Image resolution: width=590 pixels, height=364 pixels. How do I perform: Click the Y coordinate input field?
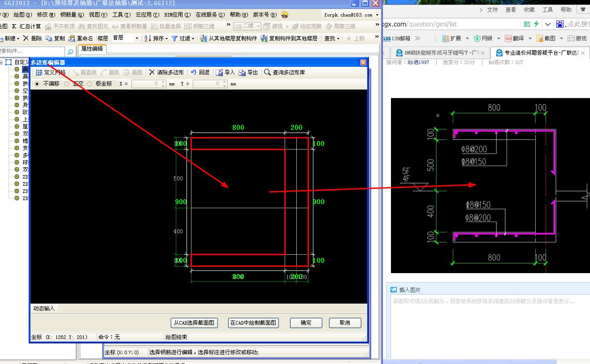tap(210, 84)
